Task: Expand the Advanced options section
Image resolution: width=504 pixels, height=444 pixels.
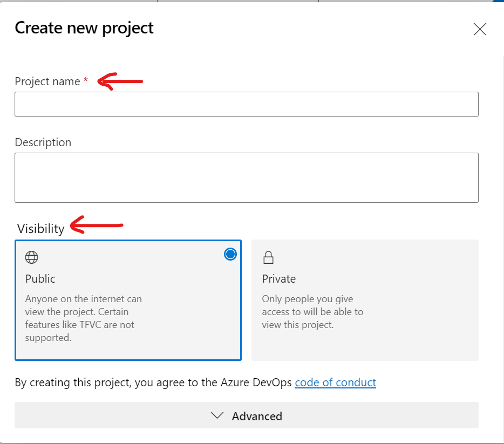Action: point(246,415)
